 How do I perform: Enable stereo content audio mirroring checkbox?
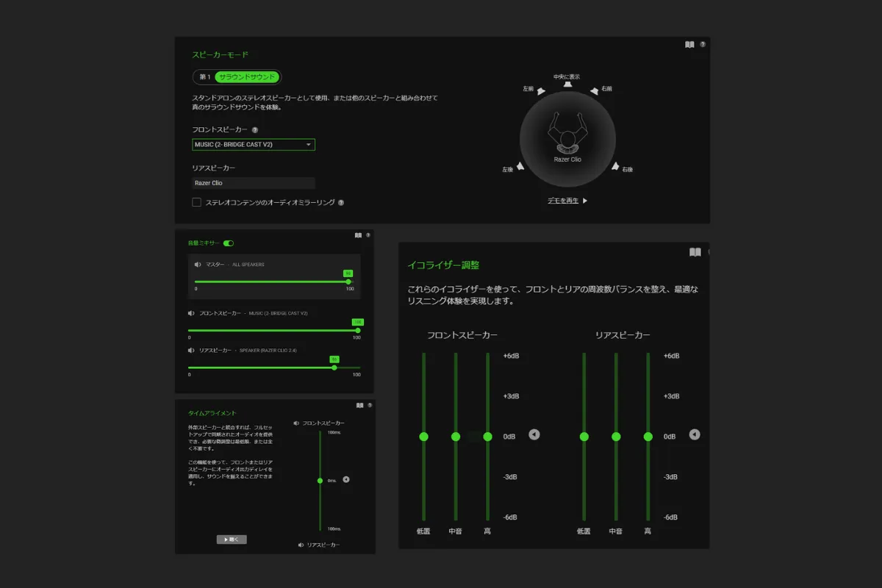[196, 202]
